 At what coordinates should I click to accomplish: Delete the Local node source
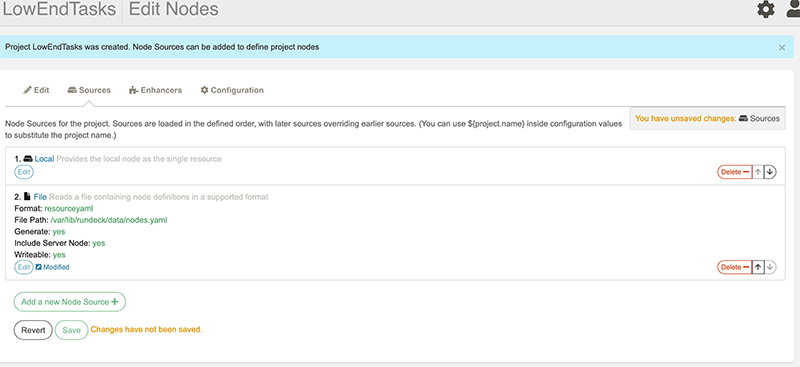(735, 172)
